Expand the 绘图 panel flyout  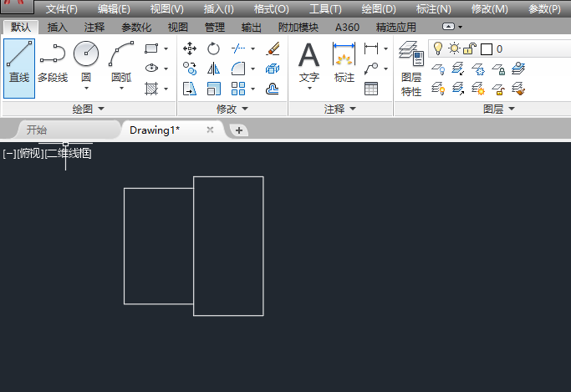pyautogui.click(x=89, y=109)
